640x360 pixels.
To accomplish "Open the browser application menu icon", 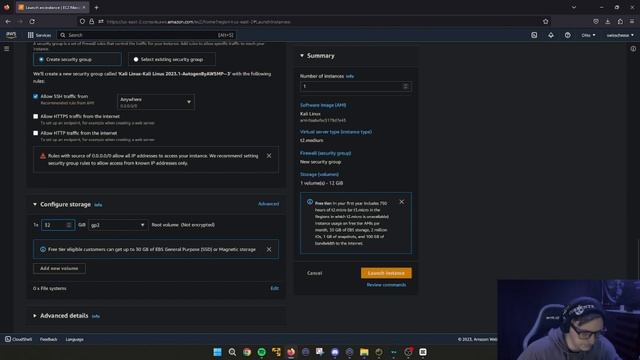I will (x=632, y=21).
